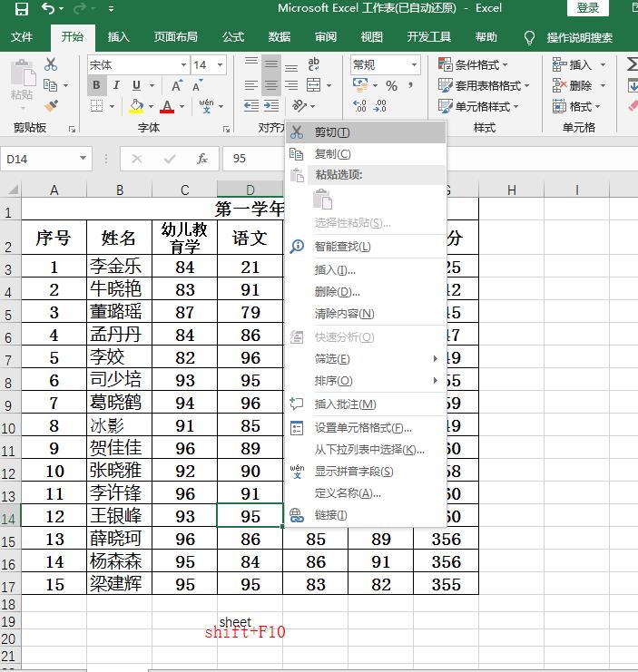This screenshot has width=638, height=672.
Task: Toggle Italic formatting button
Action: tap(116, 85)
